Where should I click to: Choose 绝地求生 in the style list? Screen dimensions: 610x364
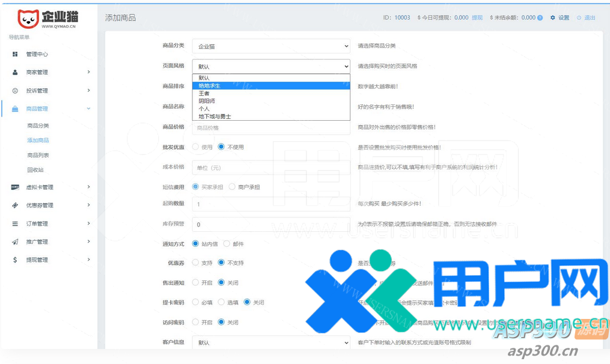point(271,85)
